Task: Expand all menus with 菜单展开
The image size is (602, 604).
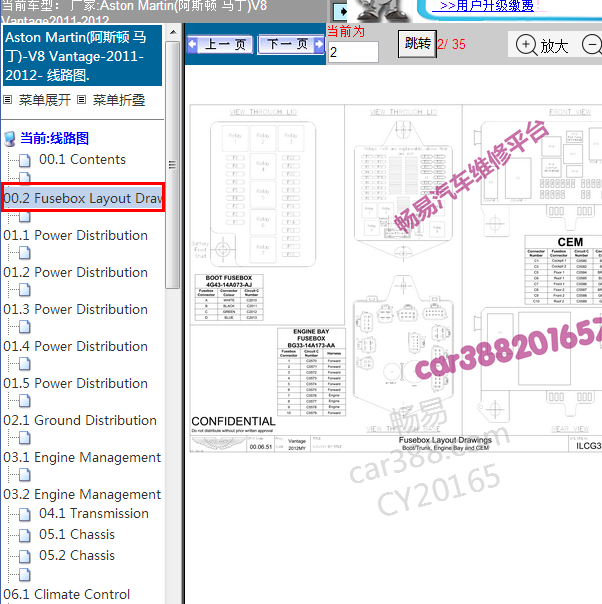Action: click(45, 100)
